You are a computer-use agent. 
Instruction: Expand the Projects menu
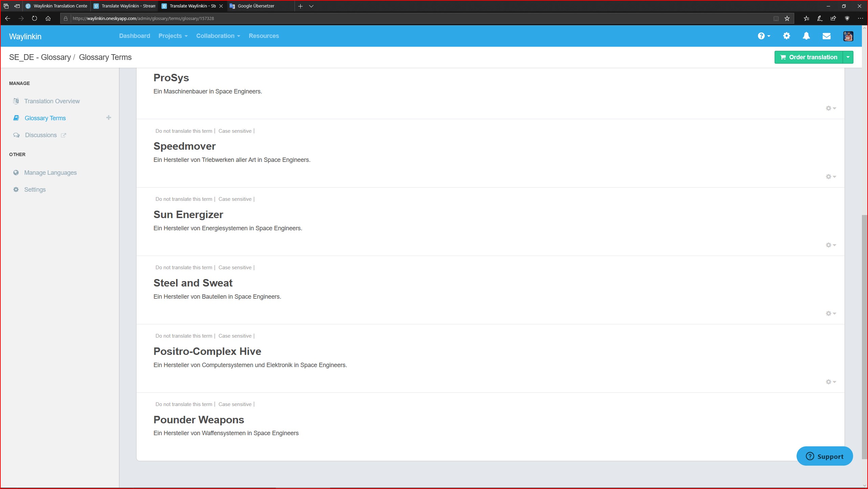(173, 36)
